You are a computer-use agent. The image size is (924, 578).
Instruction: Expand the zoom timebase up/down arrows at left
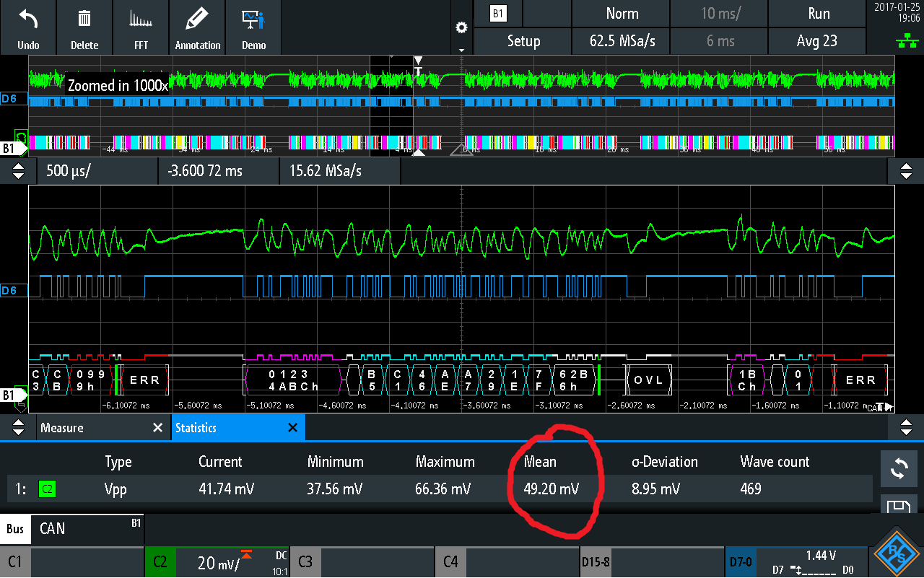(18, 171)
